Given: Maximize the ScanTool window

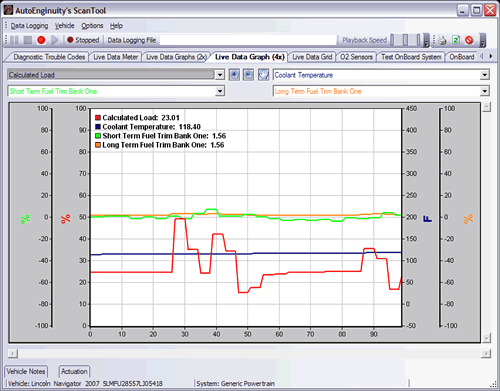Looking at the screenshot, I should [x=476, y=10].
